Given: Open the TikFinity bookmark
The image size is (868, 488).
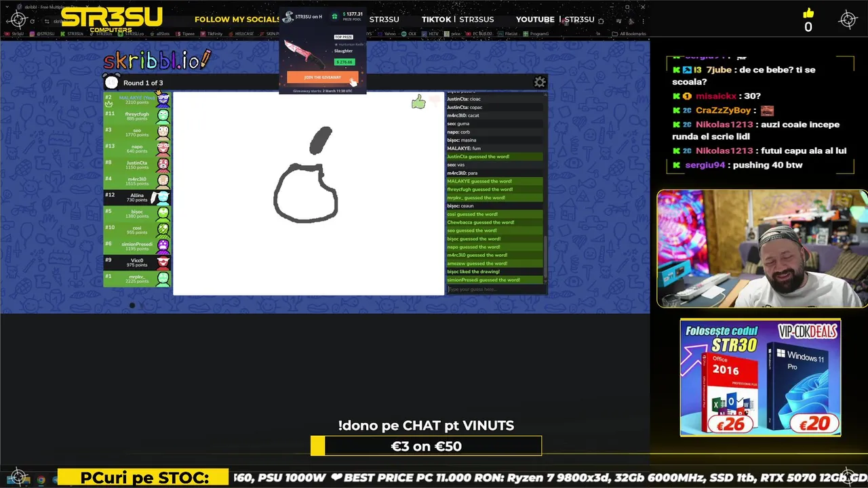Looking at the screenshot, I should [x=212, y=33].
